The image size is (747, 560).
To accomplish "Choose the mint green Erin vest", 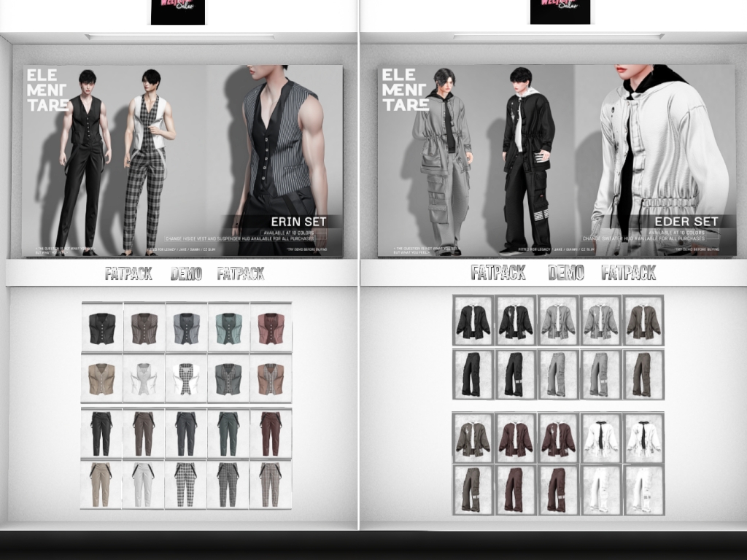I will 228,328.
